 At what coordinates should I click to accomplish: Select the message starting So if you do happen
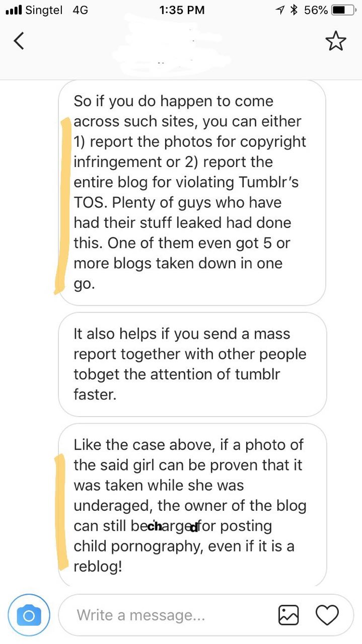(x=192, y=193)
